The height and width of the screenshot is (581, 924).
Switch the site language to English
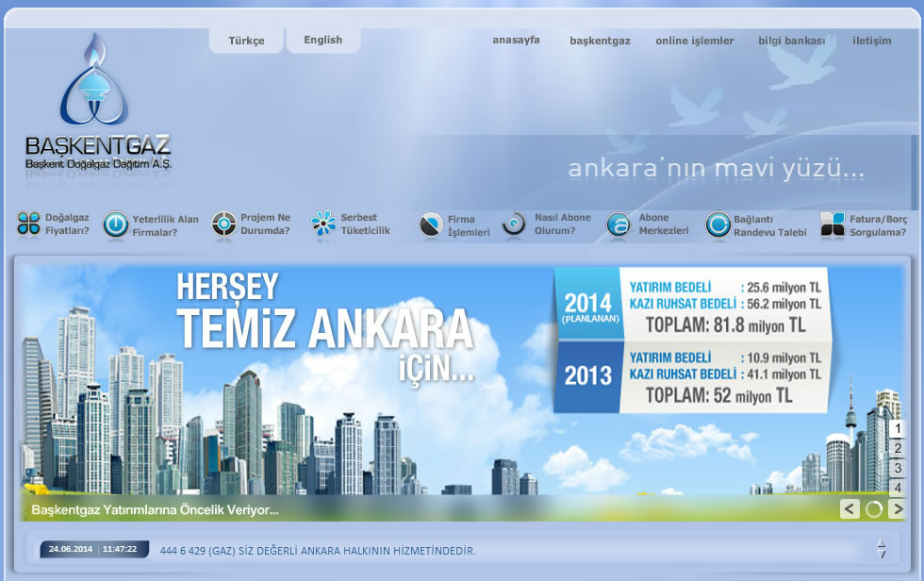pos(322,40)
